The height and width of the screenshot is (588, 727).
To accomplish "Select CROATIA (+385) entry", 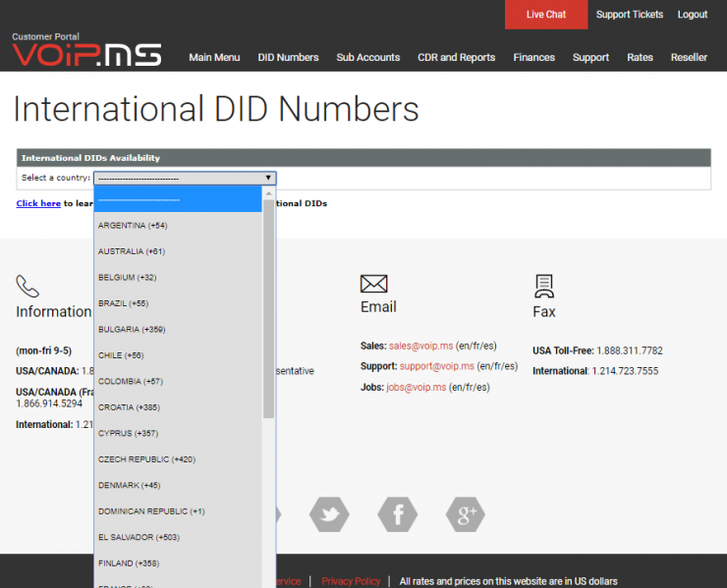I will click(178, 406).
